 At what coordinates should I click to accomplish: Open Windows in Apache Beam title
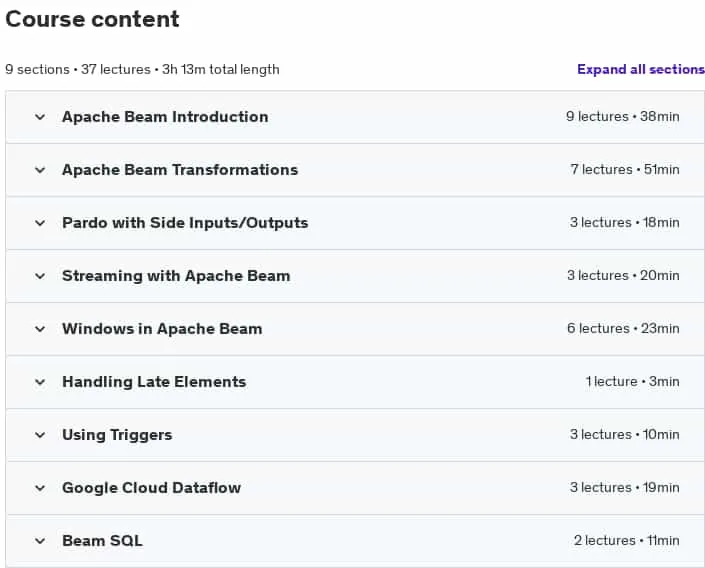(x=162, y=329)
